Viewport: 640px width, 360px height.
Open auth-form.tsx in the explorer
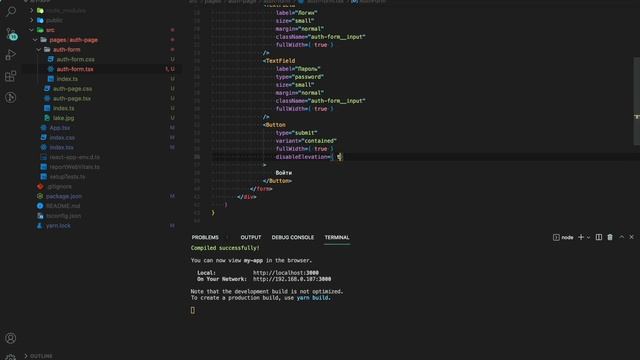tap(75, 69)
